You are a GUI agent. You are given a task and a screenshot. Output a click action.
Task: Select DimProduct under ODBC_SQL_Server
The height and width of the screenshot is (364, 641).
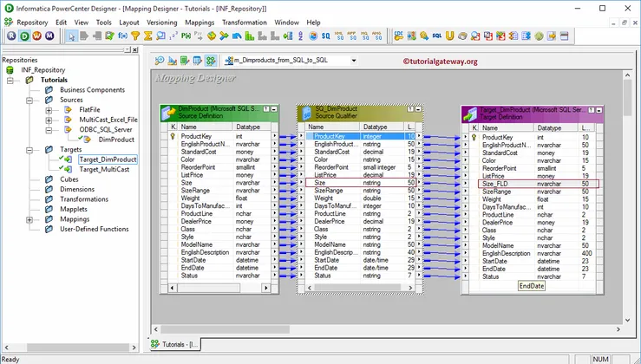116,140
